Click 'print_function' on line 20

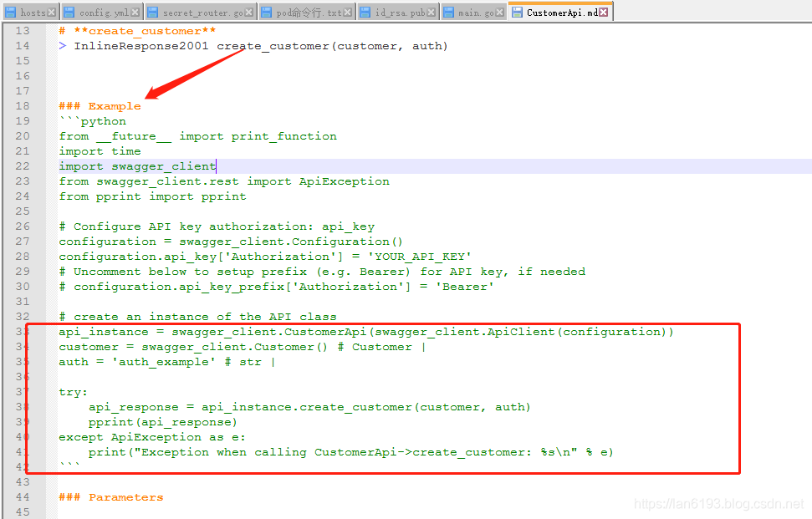click(x=283, y=136)
